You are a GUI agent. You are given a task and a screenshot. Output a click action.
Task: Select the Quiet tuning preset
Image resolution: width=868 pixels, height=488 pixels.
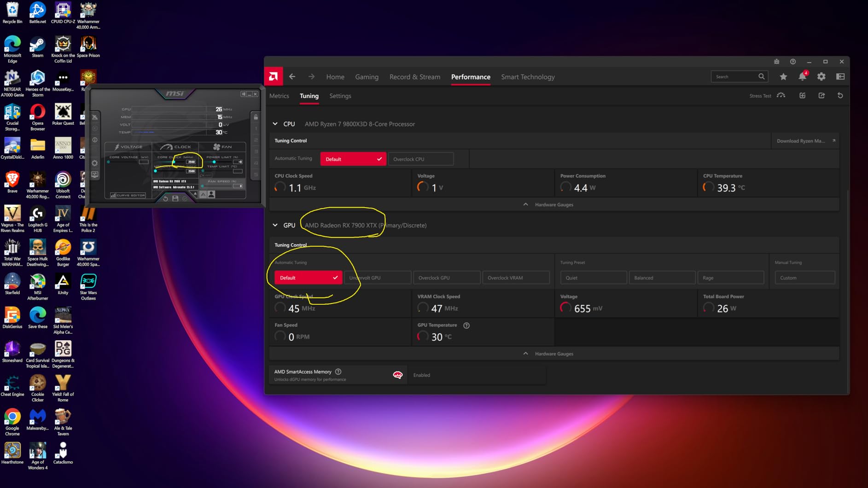[594, 278]
